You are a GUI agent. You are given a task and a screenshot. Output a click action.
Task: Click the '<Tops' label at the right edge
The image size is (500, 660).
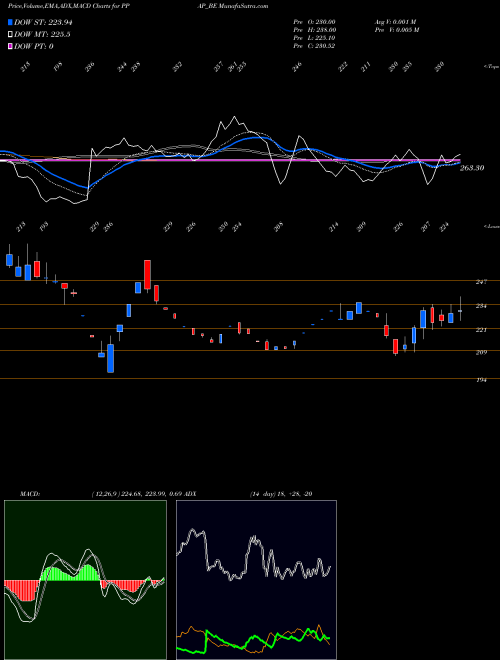tap(491, 67)
